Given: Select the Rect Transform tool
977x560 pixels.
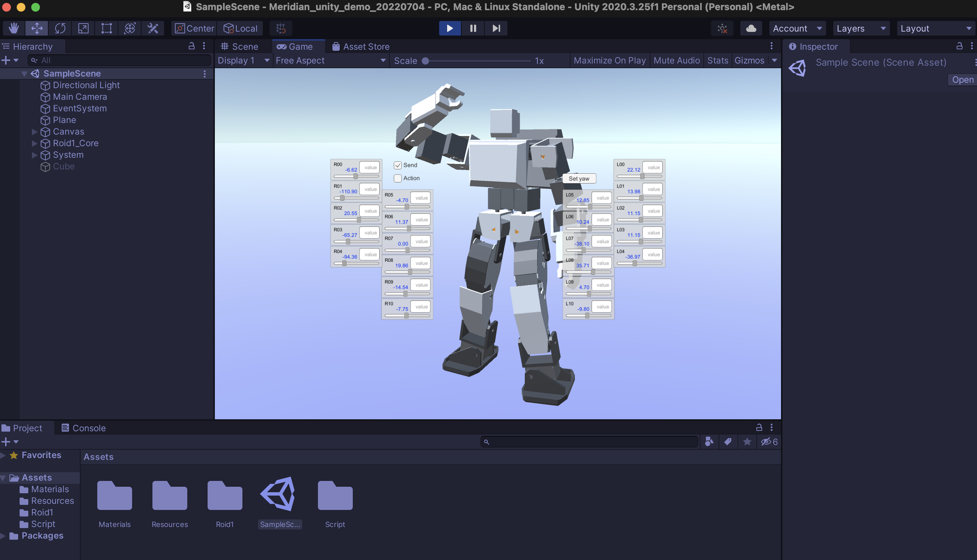Looking at the screenshot, I should tap(106, 28).
